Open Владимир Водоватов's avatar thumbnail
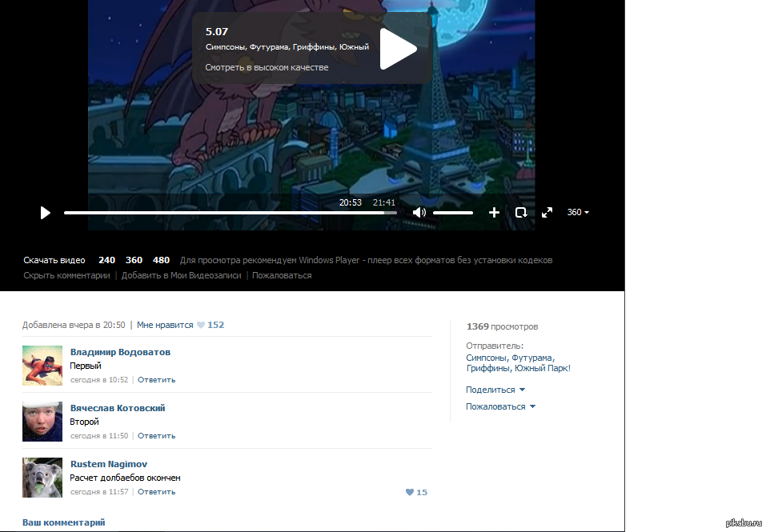Image resolution: width=766 pixels, height=532 pixels. click(42, 366)
